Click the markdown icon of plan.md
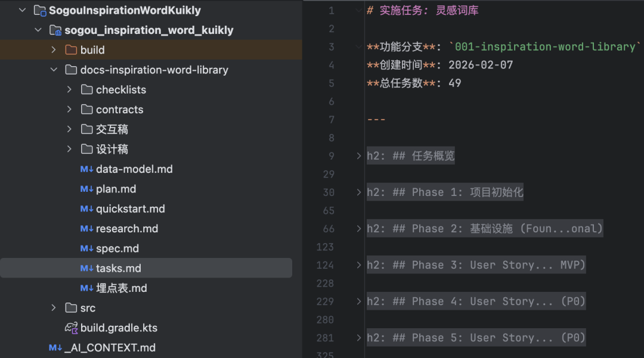This screenshot has width=644, height=358. [86, 189]
